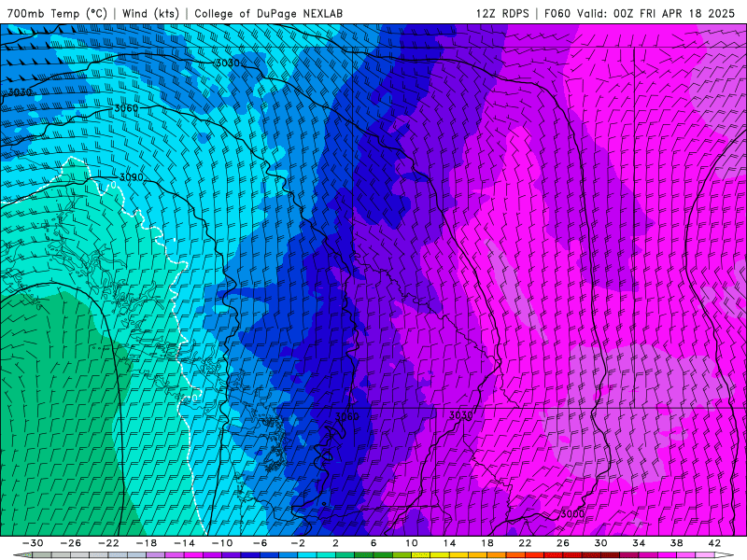Click the positive 2 value on the color scale
This screenshot has height=560, width=747.
coord(336,543)
